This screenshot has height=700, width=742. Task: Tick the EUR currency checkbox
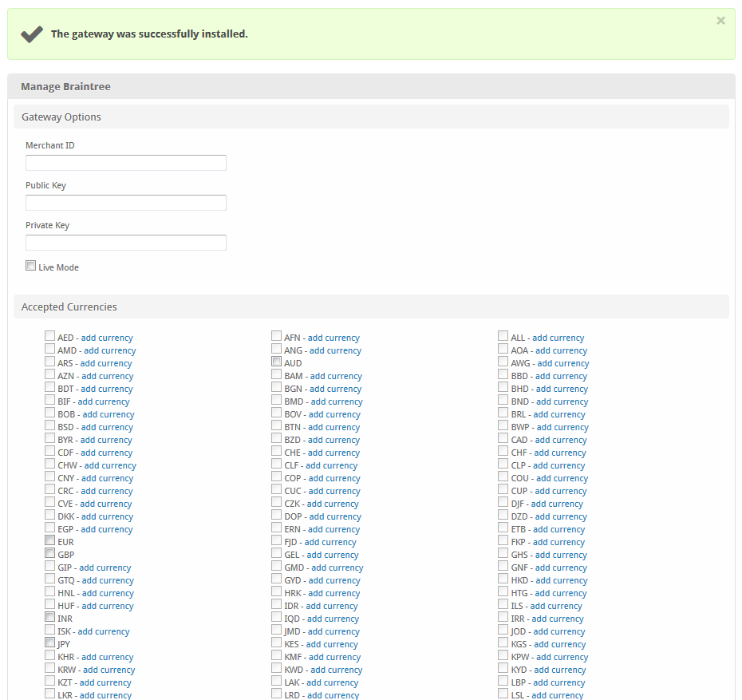tap(49, 541)
